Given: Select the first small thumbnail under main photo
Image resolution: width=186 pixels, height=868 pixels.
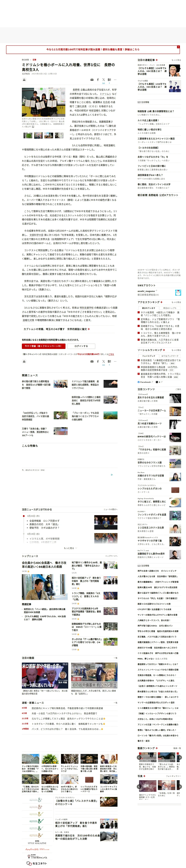Looking at the screenshot, I should (28, 135).
